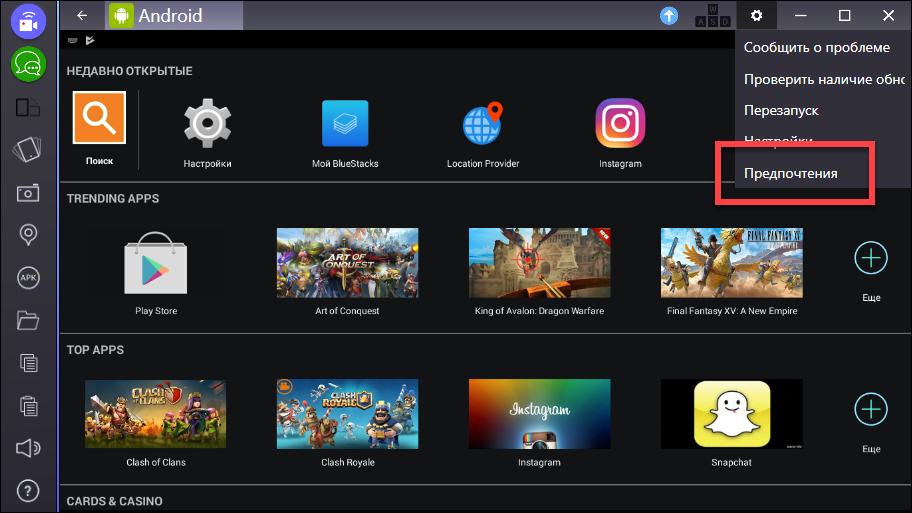Take a screenshot with the camera icon
The width and height of the screenshot is (912, 513).
pos(27,193)
